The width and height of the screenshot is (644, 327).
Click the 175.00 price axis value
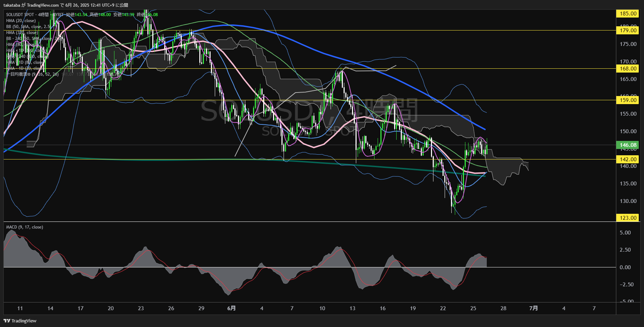point(628,44)
